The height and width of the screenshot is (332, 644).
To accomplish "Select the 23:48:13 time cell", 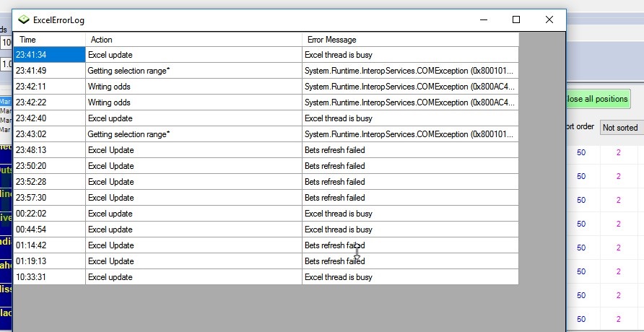I will 49,150.
